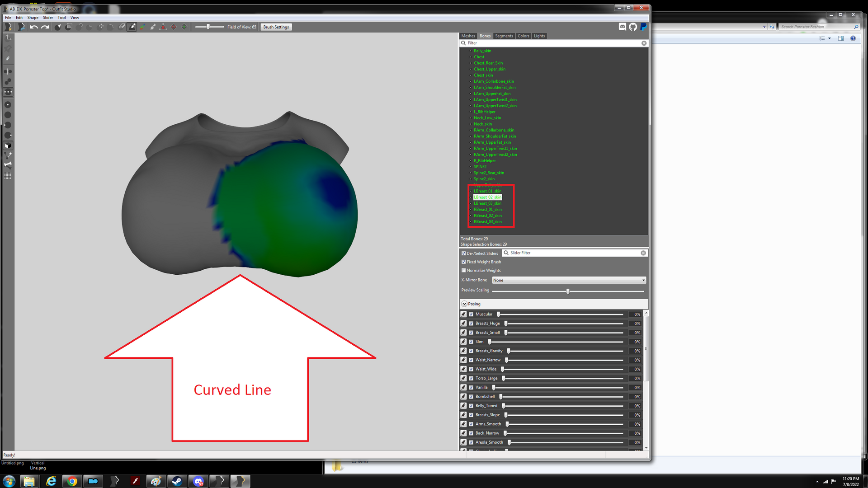The width and height of the screenshot is (868, 488).
Task: Select the LBreast_01_skin bone
Action: click(x=487, y=191)
